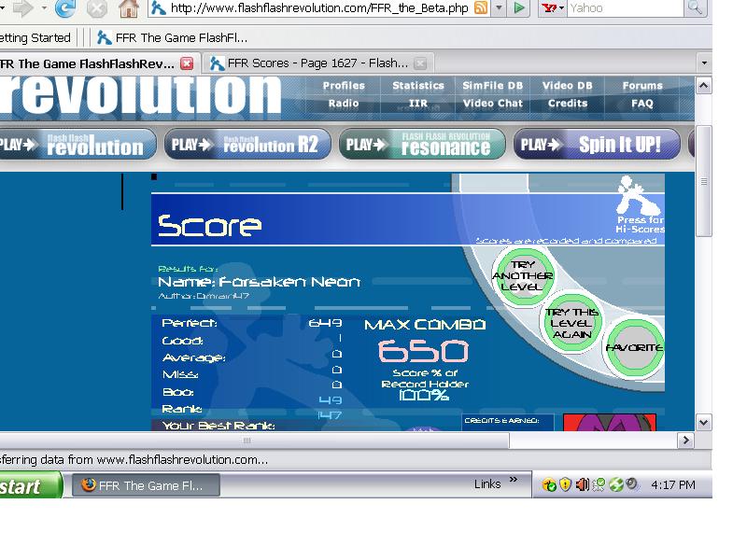Click the volume speaker tray icon

click(582, 484)
